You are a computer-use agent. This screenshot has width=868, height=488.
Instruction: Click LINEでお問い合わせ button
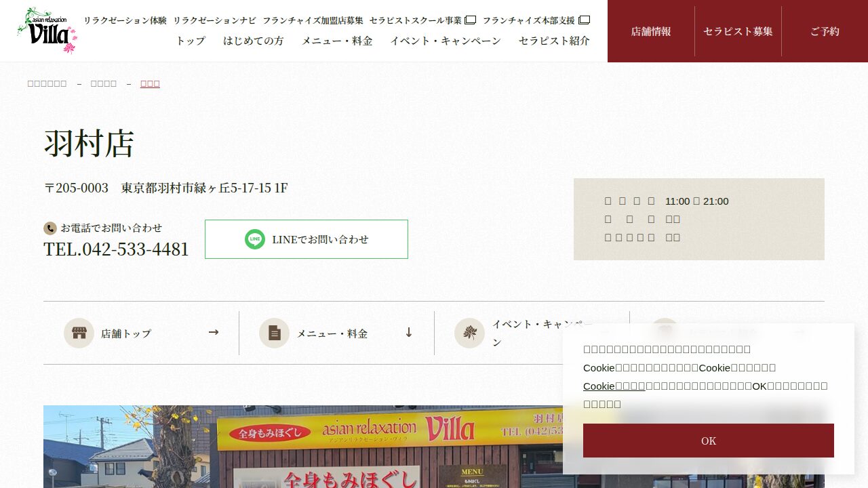[307, 239]
